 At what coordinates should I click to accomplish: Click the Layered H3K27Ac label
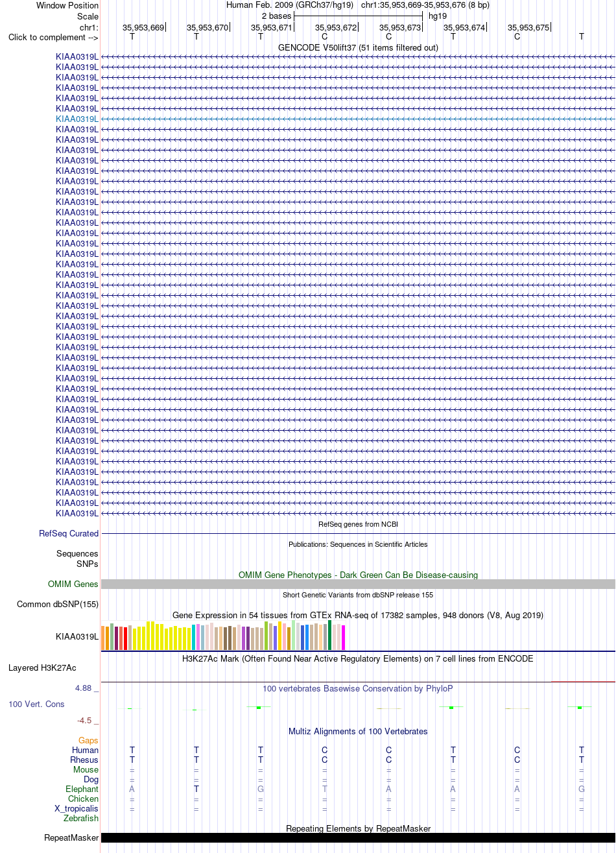42,667
